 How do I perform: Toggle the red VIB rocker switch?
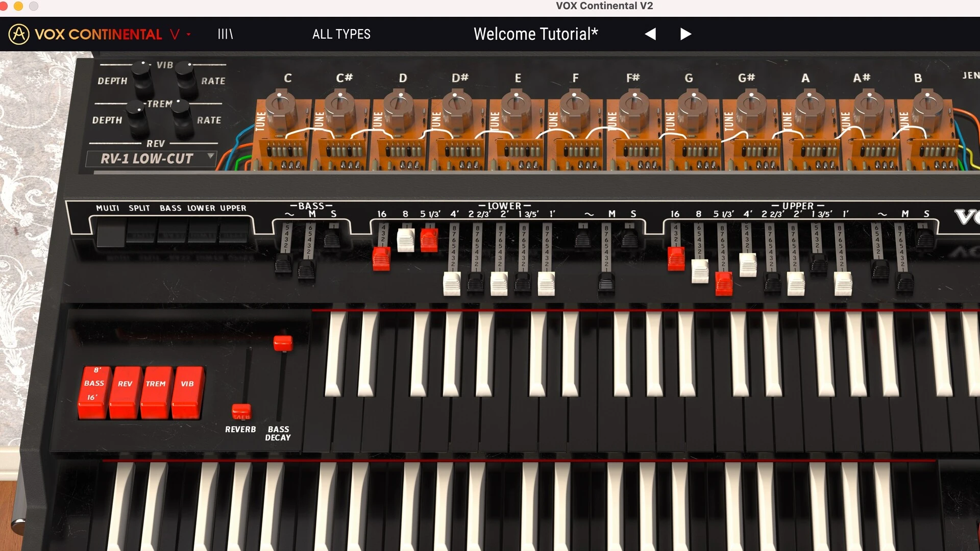(x=187, y=392)
